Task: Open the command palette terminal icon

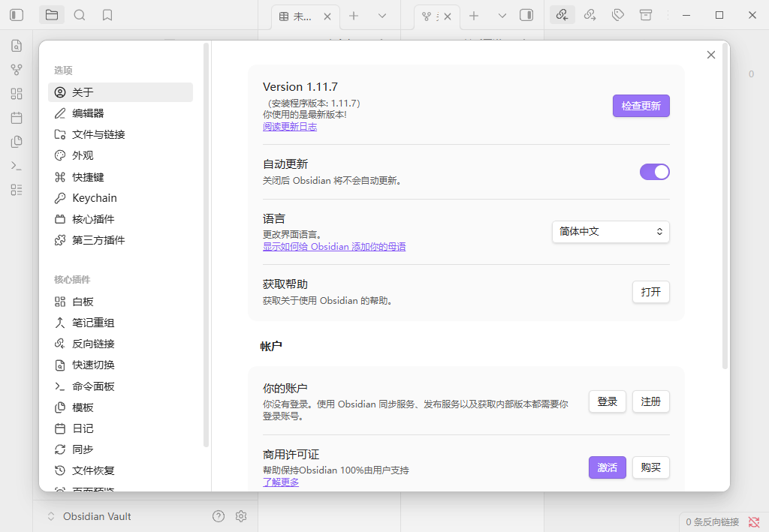Action: 17,166
